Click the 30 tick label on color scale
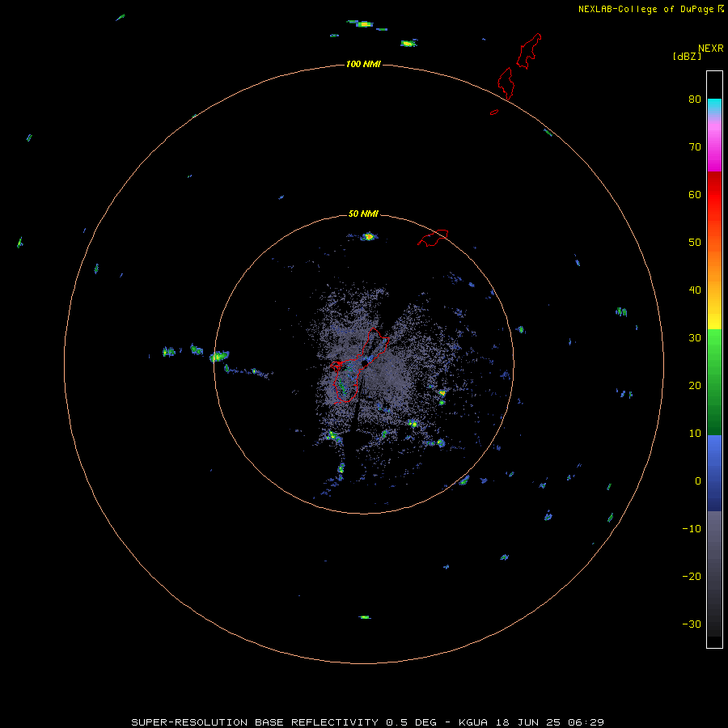 [695, 338]
